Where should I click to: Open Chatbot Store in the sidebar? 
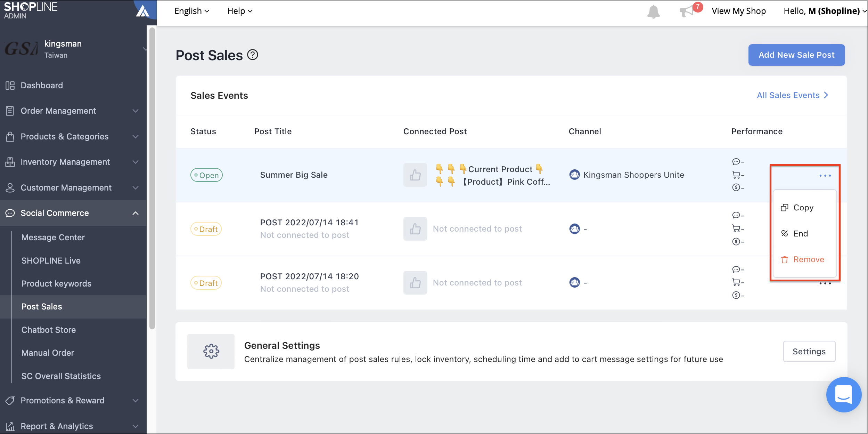49,330
